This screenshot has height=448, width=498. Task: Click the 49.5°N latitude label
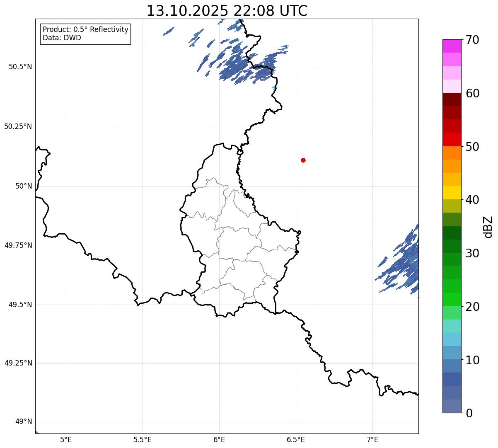(20, 305)
